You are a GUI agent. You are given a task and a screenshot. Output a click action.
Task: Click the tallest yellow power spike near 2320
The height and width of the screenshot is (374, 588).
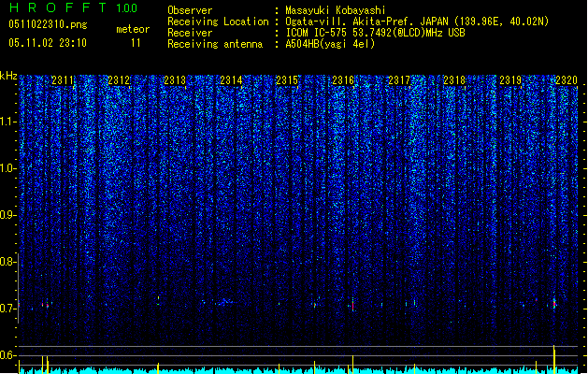pos(554,359)
